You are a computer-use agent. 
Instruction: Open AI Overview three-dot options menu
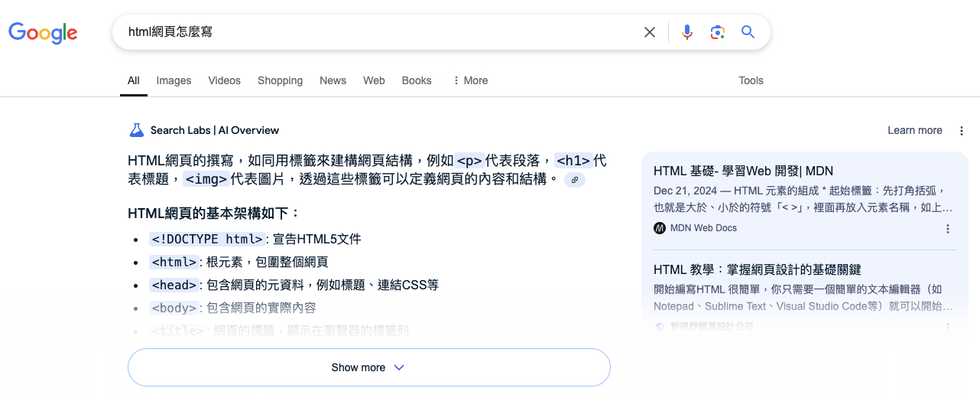[962, 131]
